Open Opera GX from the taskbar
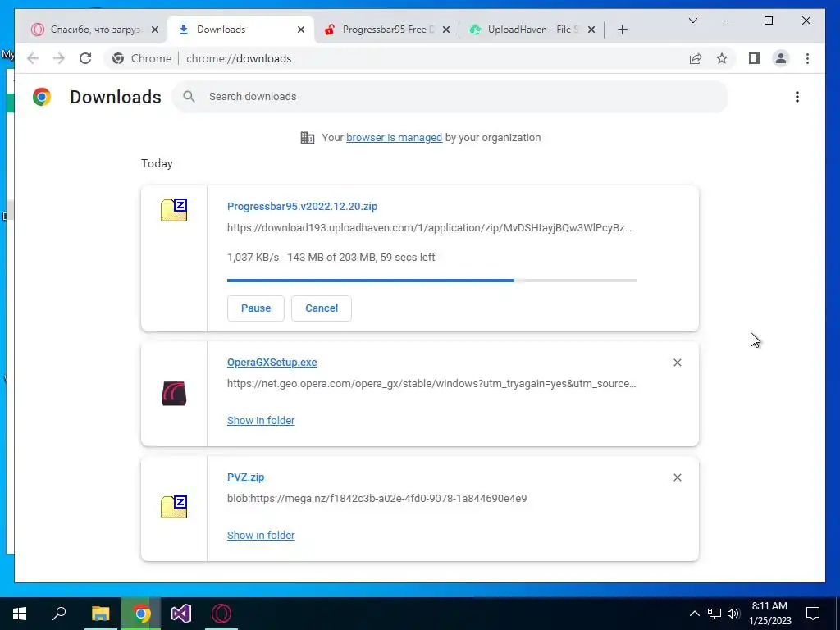840x630 pixels. [221, 614]
